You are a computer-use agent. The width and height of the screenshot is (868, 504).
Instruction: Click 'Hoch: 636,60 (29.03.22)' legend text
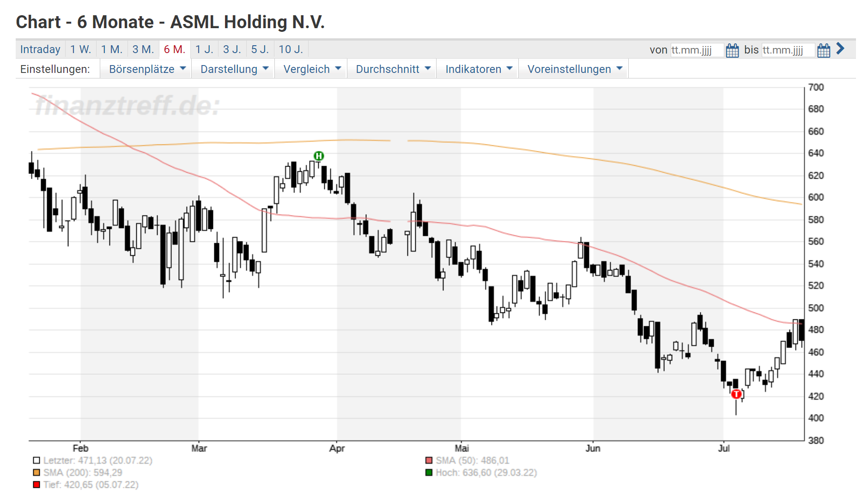486,472
